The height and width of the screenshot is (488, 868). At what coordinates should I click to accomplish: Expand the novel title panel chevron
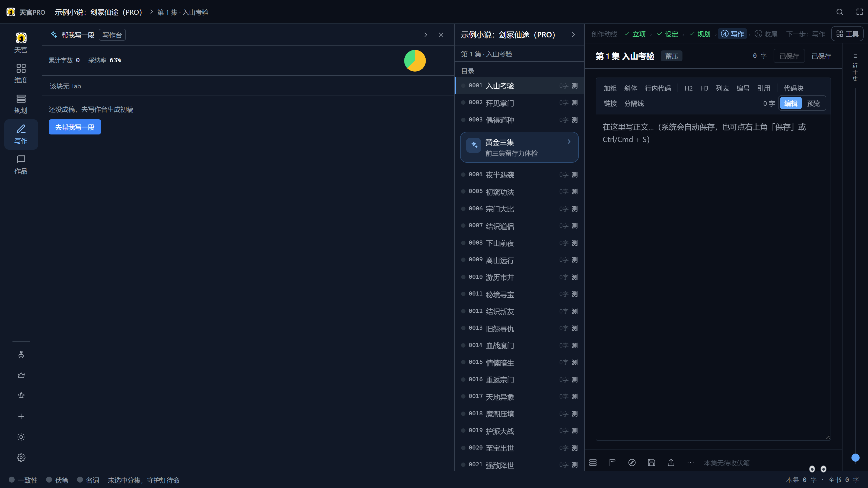click(x=573, y=35)
